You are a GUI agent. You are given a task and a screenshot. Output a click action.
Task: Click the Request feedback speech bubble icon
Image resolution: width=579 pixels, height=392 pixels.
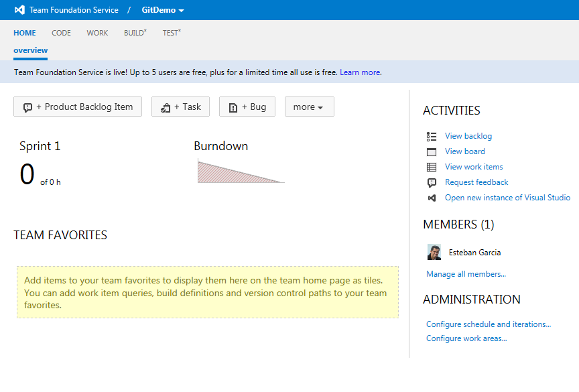pyautogui.click(x=432, y=183)
